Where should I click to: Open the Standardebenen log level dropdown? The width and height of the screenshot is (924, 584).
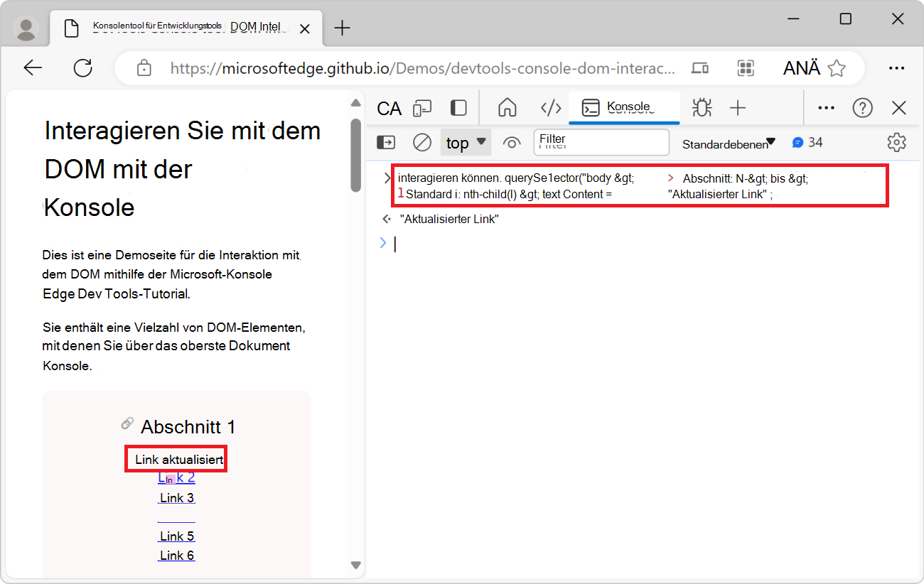[726, 142]
